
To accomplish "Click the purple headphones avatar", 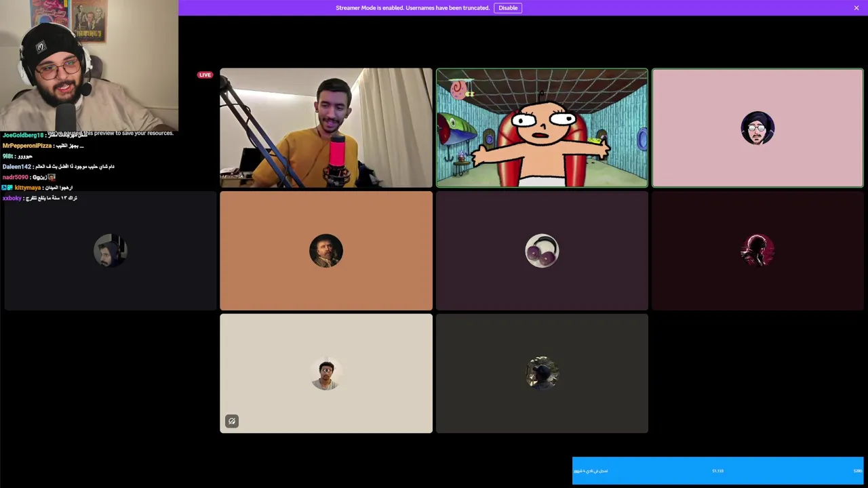I will (542, 251).
